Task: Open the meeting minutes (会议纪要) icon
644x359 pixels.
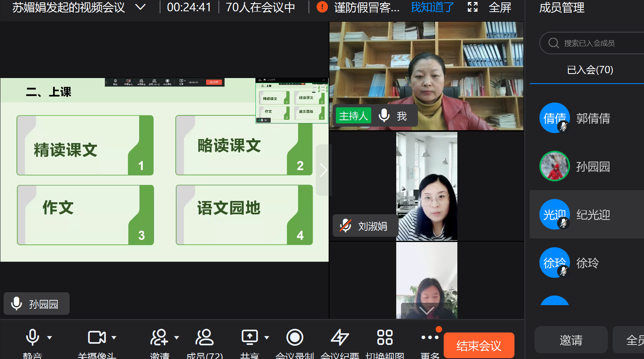Action: [339, 337]
